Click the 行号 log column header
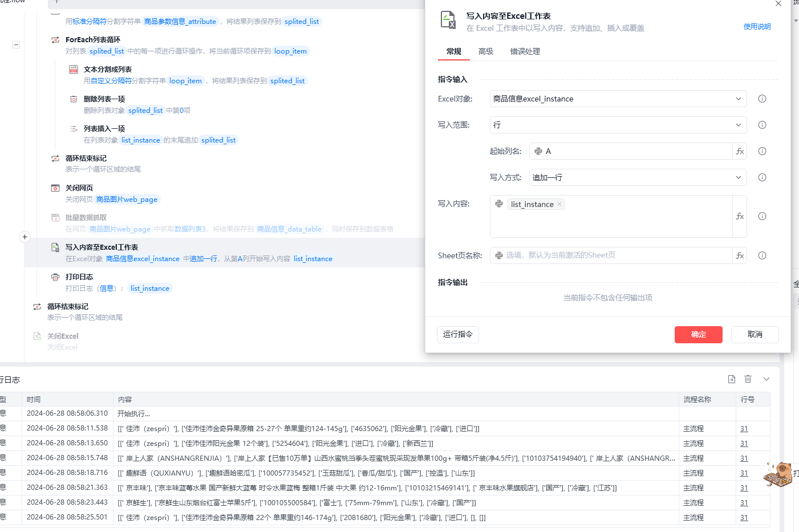This screenshot has width=799, height=532. point(748,400)
